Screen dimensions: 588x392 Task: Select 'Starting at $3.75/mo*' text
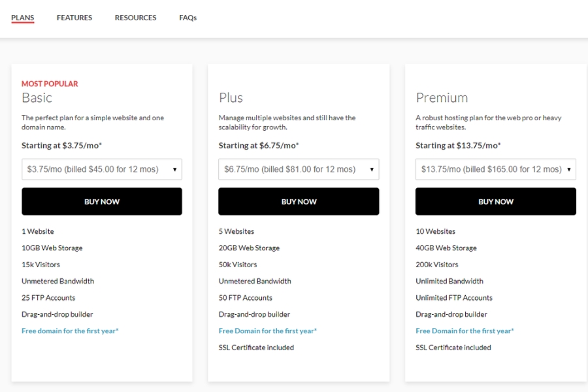coord(61,146)
